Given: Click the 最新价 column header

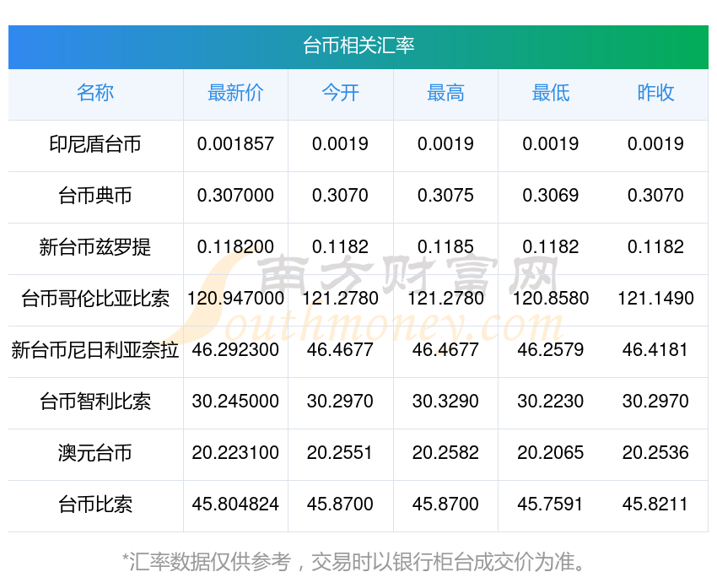Looking at the screenshot, I should point(235,93).
